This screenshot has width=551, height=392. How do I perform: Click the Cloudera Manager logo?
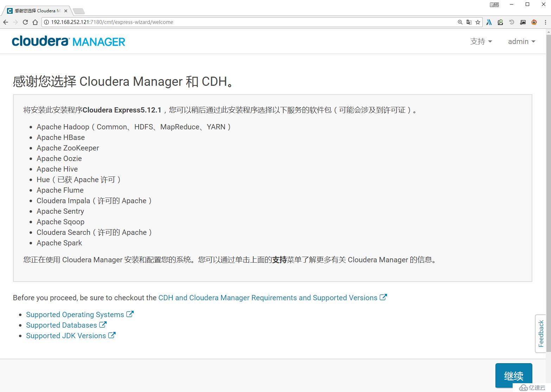click(69, 41)
